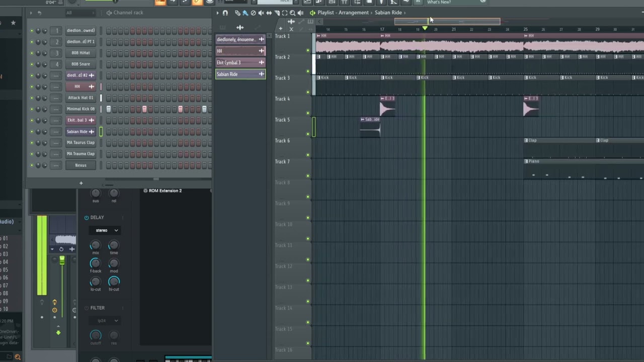Select the Slice tool in playlist toolbar
This screenshot has height=362, width=644.
(x=277, y=13)
